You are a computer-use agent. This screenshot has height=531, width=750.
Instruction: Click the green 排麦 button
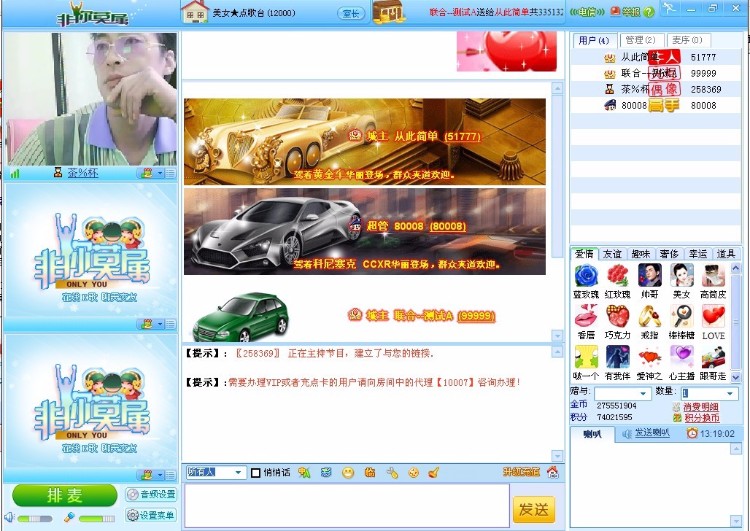(x=65, y=496)
